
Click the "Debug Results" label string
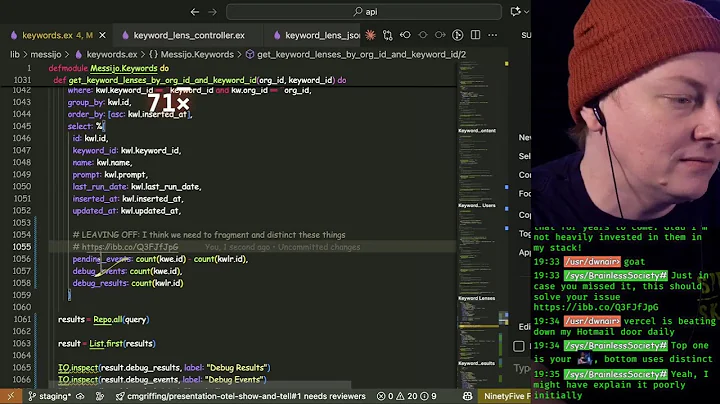237,368
